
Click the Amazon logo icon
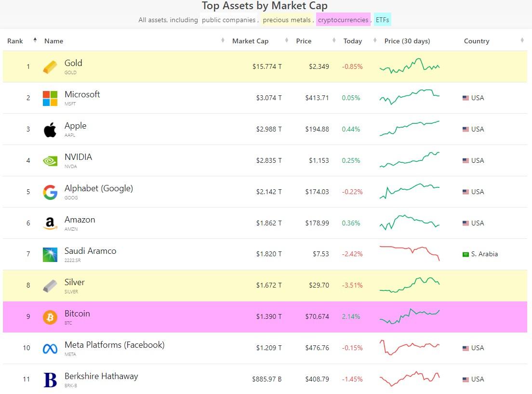50,223
